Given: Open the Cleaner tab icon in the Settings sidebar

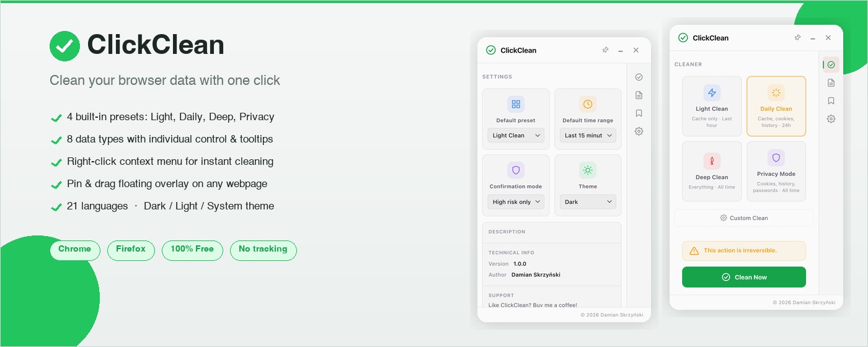Looking at the screenshot, I should pyautogui.click(x=639, y=77).
